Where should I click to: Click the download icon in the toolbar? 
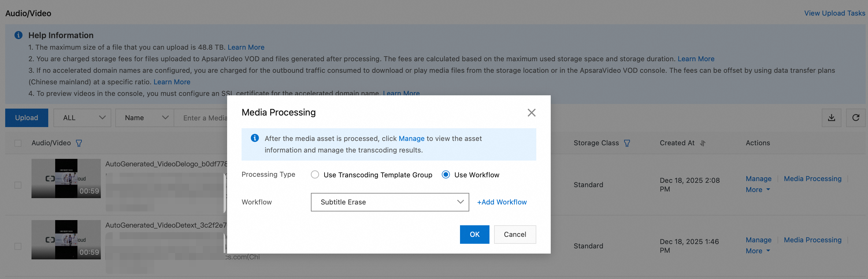pos(831,118)
